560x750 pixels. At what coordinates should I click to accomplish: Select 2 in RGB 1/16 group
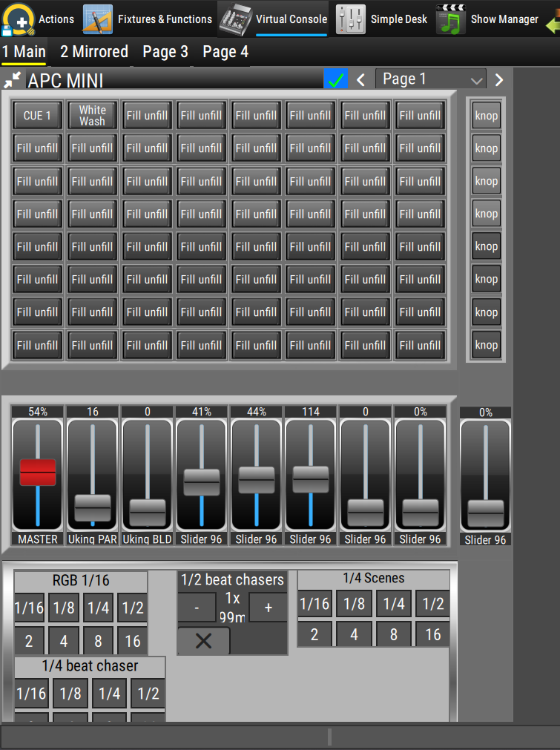[x=30, y=640]
